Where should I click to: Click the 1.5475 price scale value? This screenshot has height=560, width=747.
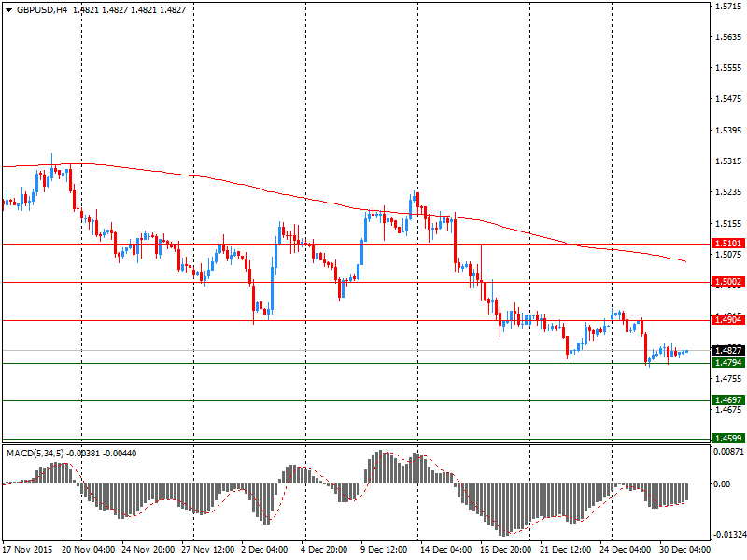pyautogui.click(x=728, y=99)
